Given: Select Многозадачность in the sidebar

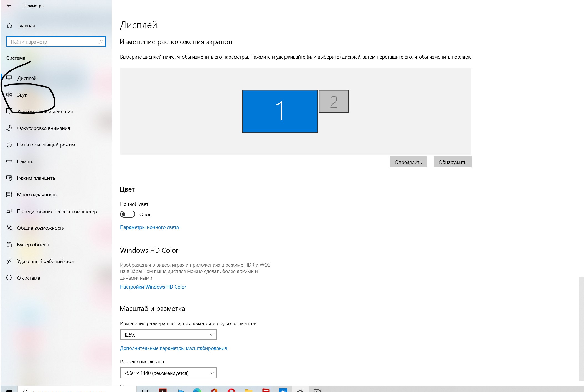Looking at the screenshot, I should [37, 195].
